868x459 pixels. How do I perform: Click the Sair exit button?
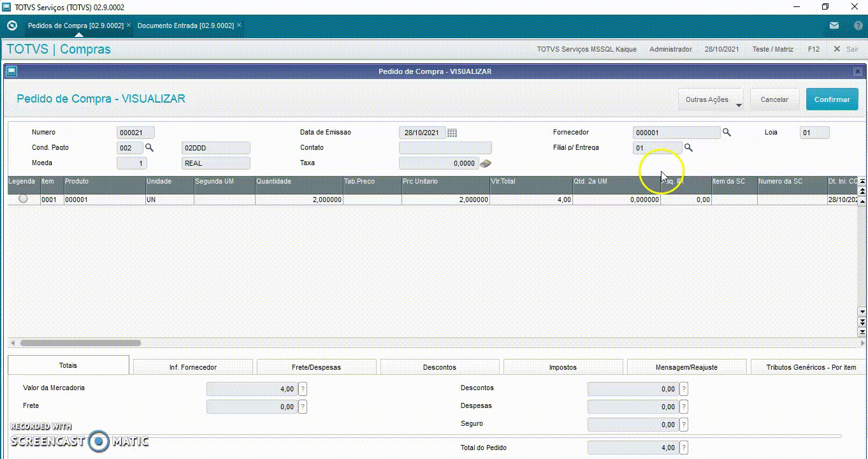pyautogui.click(x=846, y=49)
